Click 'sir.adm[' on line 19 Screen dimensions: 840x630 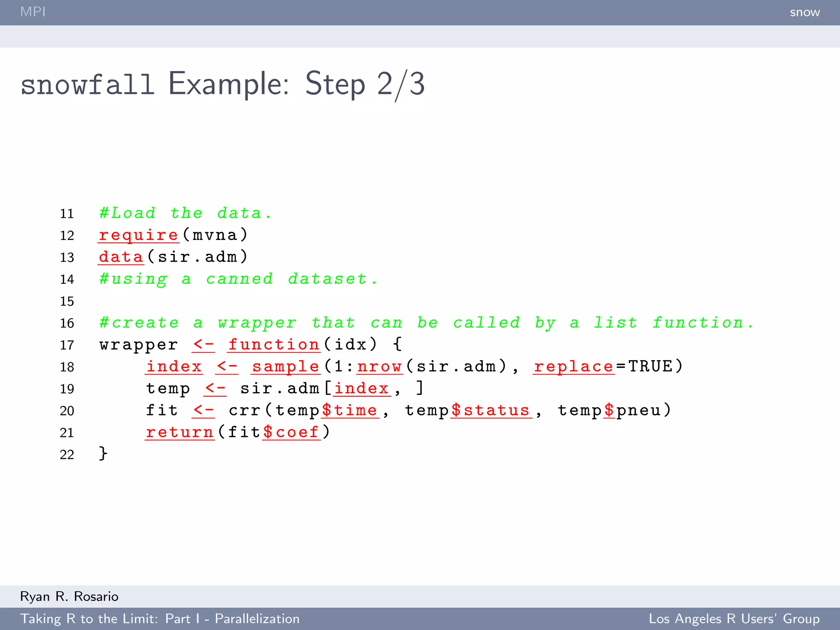click(286, 388)
